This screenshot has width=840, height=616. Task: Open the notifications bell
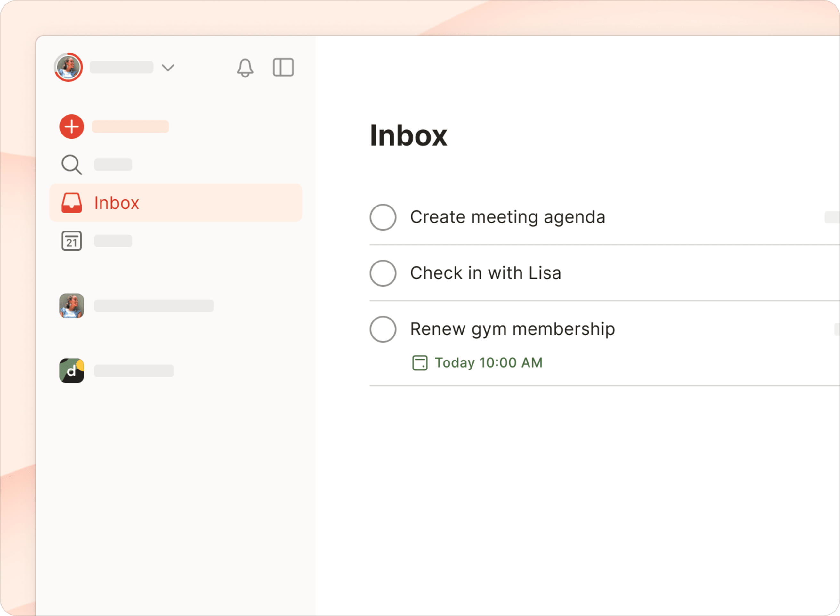point(245,68)
